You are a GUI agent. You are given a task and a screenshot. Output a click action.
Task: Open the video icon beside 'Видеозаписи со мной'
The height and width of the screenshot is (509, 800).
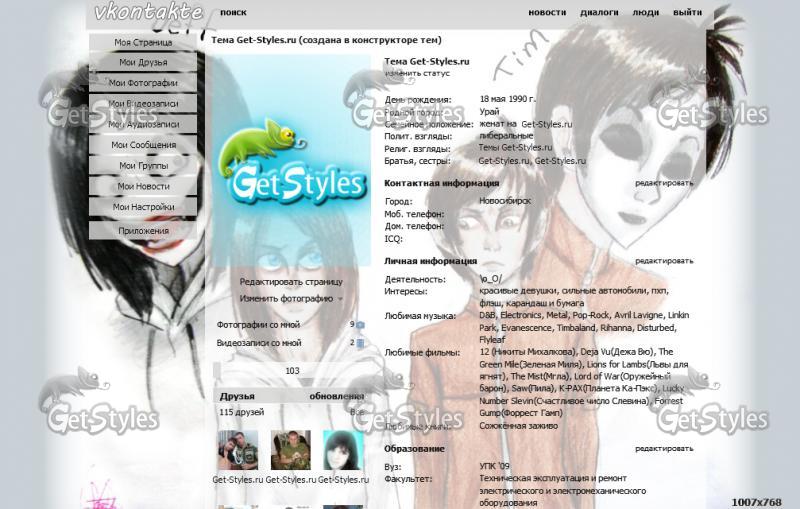360,343
